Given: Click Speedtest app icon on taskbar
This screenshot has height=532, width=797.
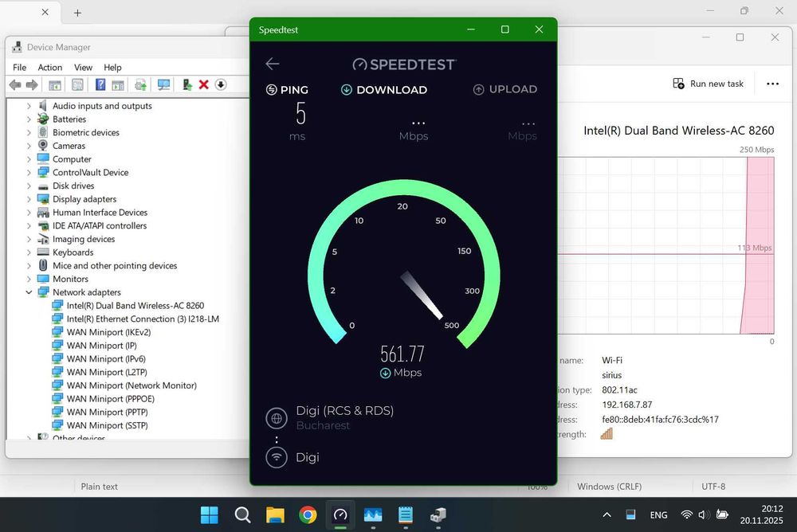Looking at the screenshot, I should pyautogui.click(x=340, y=514).
